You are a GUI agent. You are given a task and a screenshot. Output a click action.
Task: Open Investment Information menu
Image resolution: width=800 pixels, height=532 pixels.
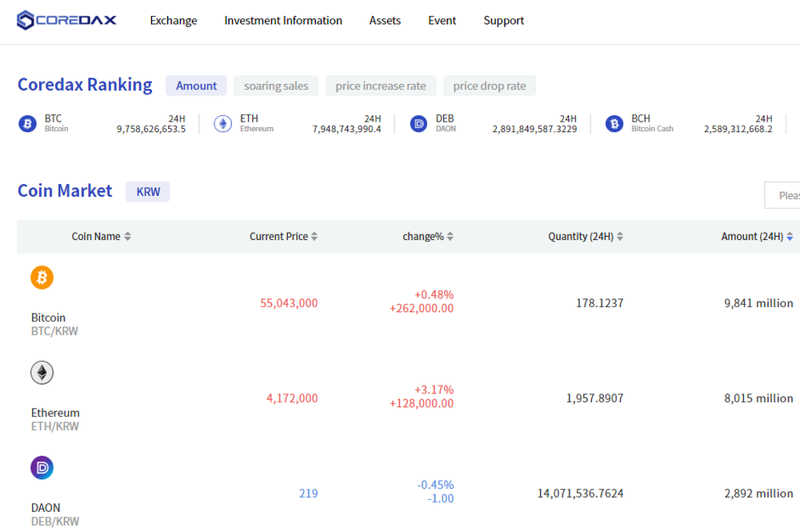(283, 21)
